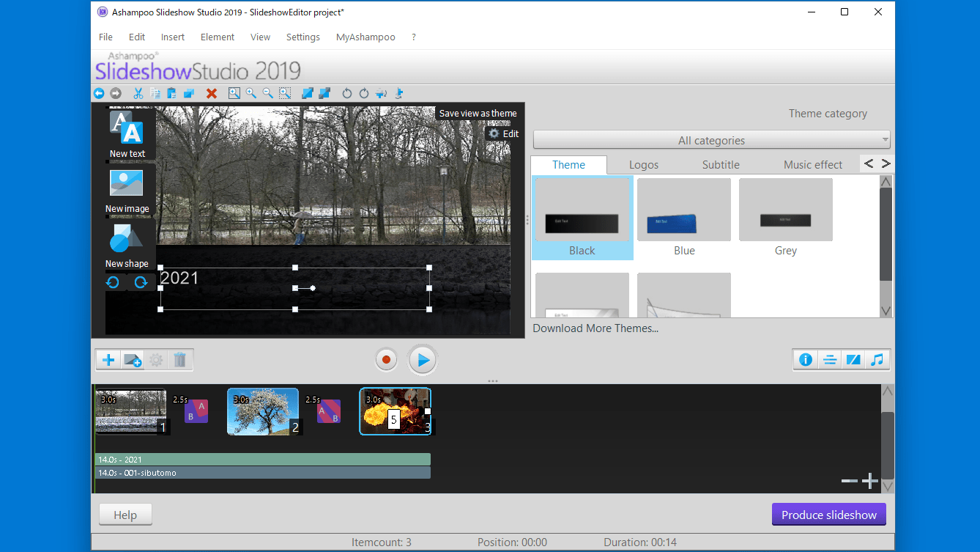Screen dimensions: 980x552
Task: Add a New image element
Action: (127, 190)
